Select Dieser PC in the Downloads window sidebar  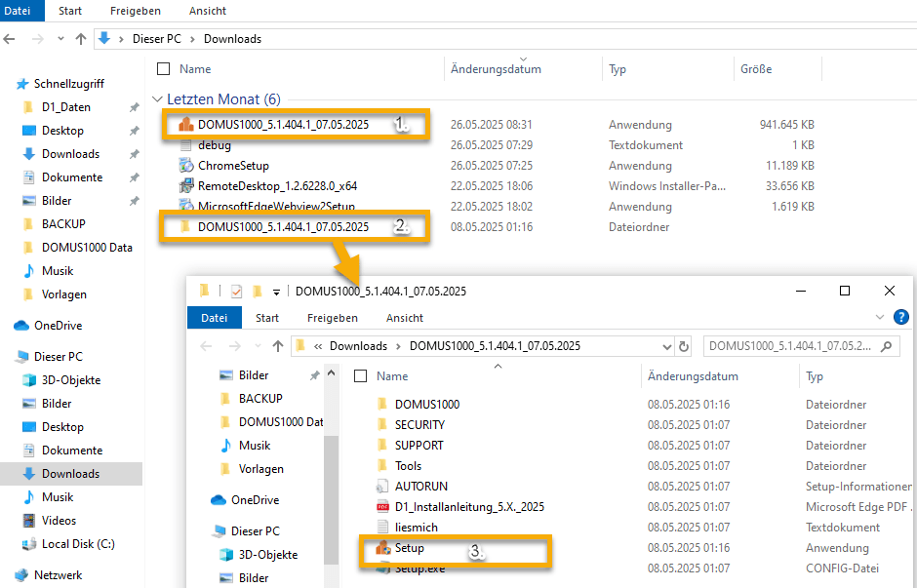click(59, 357)
